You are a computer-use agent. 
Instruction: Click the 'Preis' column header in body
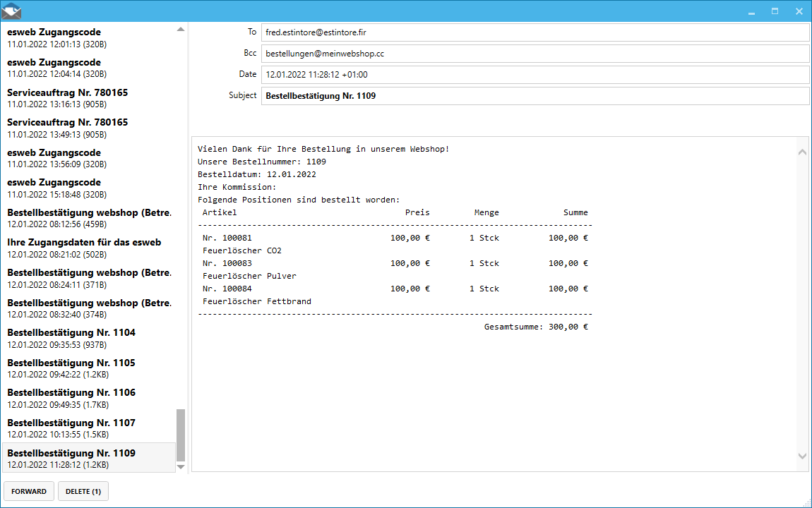(x=417, y=212)
